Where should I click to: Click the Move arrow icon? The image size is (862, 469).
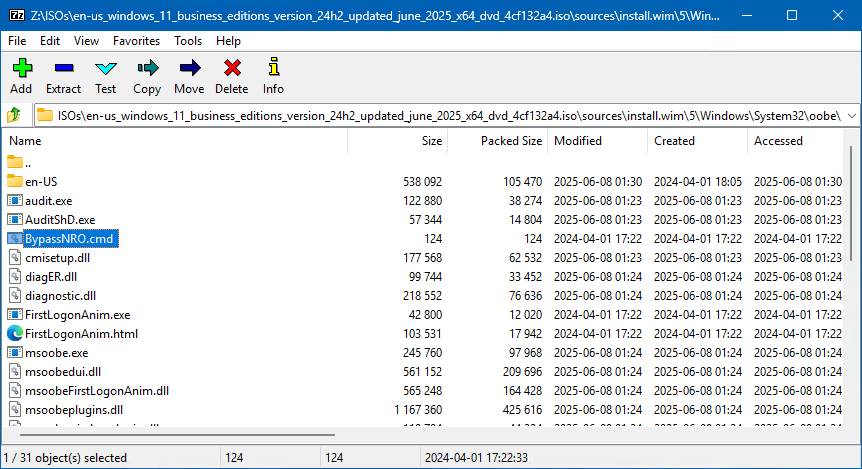[x=190, y=68]
